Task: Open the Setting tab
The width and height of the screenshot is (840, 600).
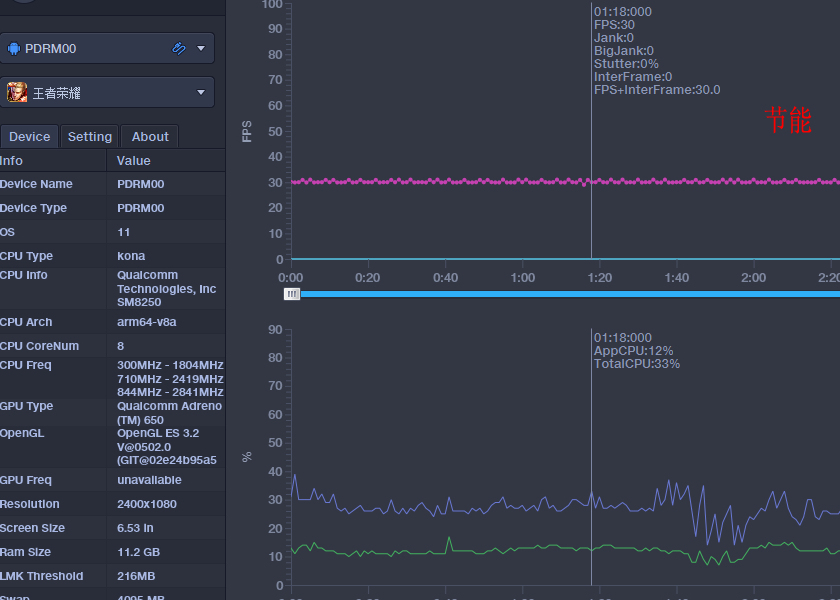Action: click(x=90, y=137)
